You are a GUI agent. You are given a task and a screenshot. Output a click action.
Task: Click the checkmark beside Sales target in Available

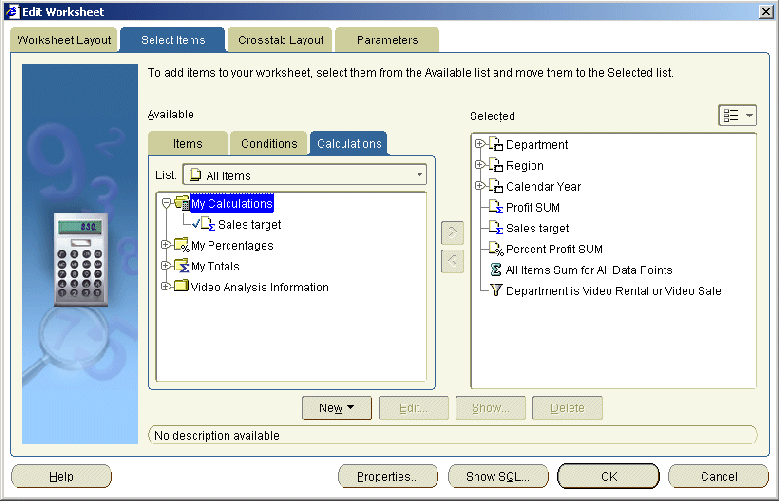click(196, 224)
